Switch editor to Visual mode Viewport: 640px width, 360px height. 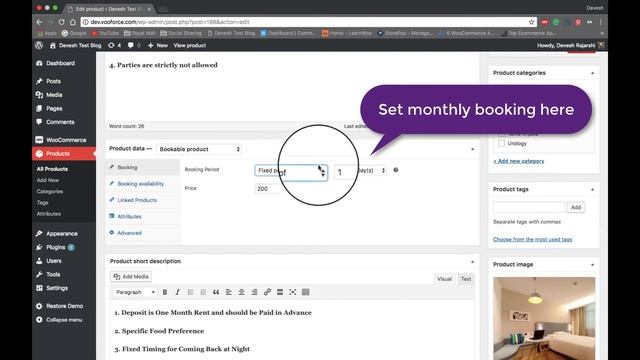click(444, 279)
